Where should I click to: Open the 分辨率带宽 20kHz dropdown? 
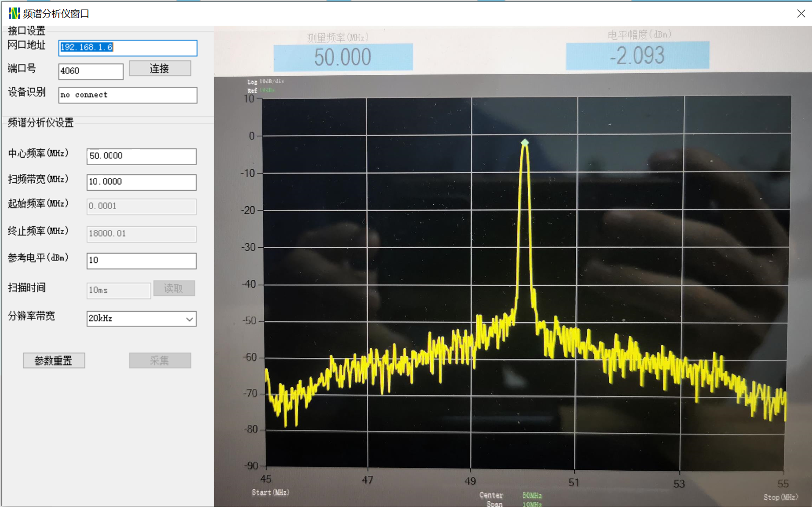point(136,318)
